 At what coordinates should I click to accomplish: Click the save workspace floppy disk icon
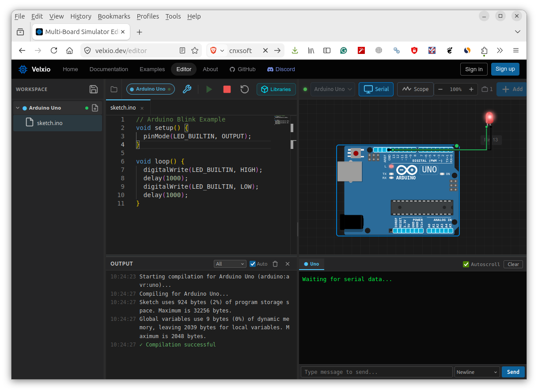click(x=94, y=89)
